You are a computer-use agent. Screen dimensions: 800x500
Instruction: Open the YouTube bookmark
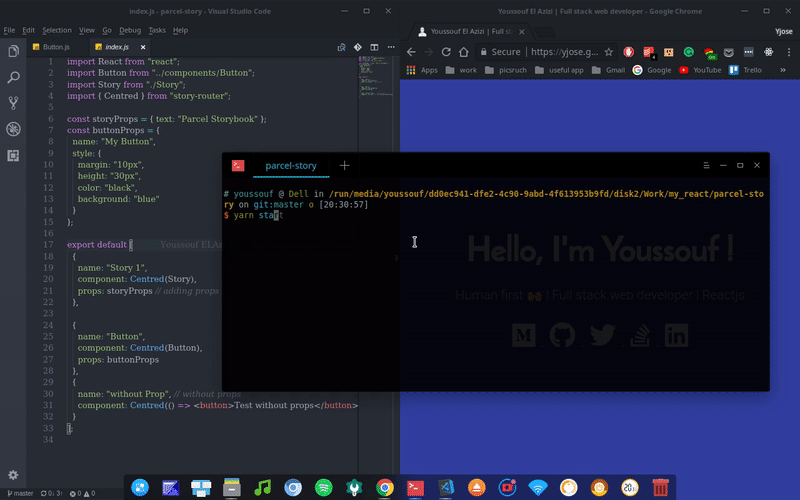point(700,70)
